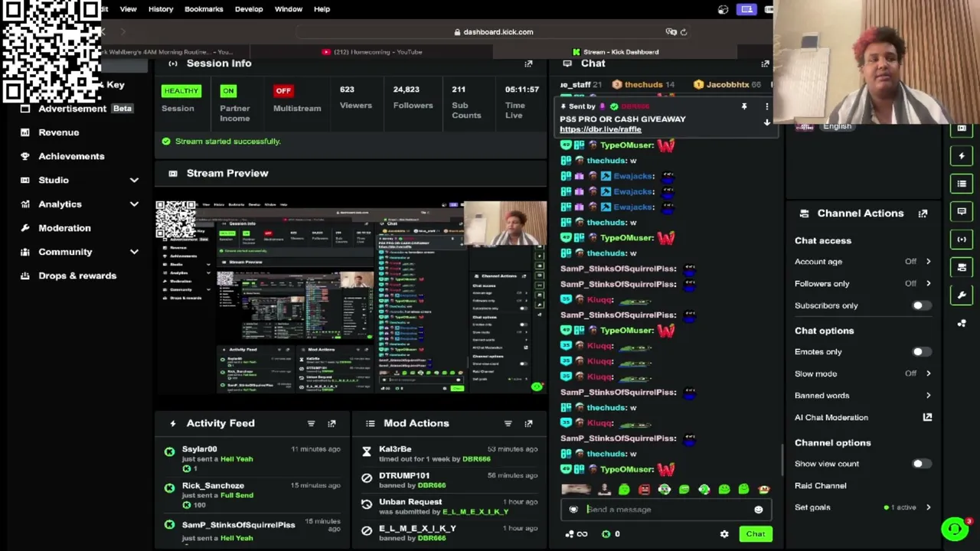
Task: Open the View menu
Action: tap(128, 9)
